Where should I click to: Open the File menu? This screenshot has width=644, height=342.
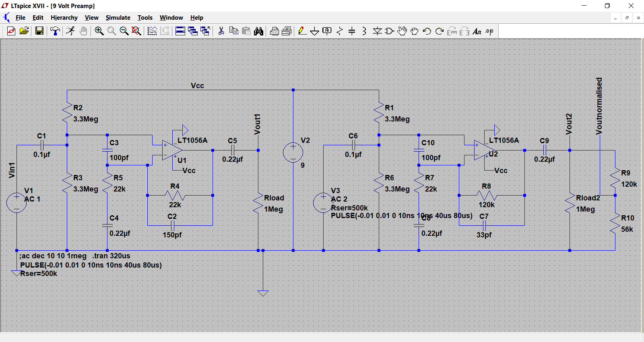(x=21, y=18)
